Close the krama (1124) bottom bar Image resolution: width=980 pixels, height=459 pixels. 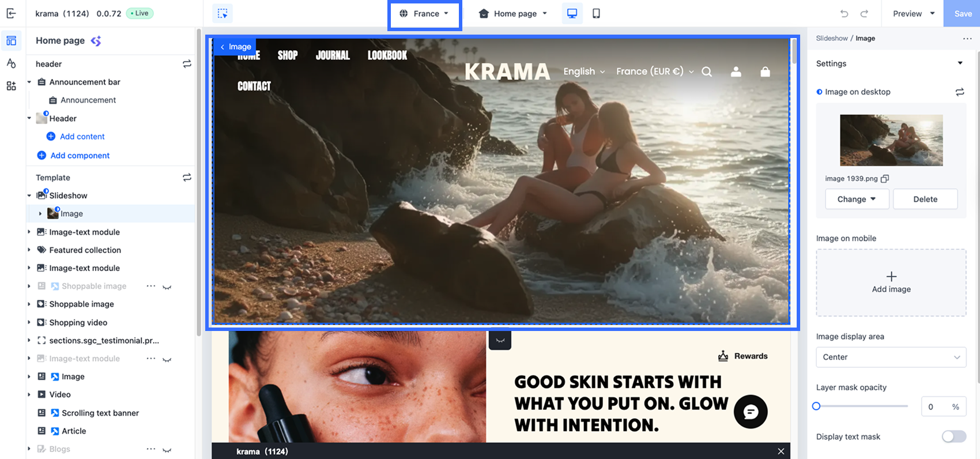click(781, 452)
